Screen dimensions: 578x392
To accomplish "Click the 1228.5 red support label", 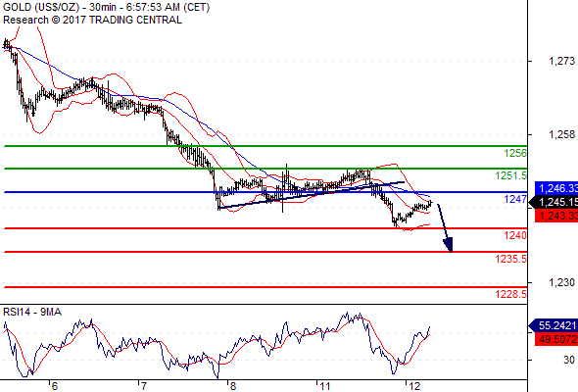I will point(511,294).
